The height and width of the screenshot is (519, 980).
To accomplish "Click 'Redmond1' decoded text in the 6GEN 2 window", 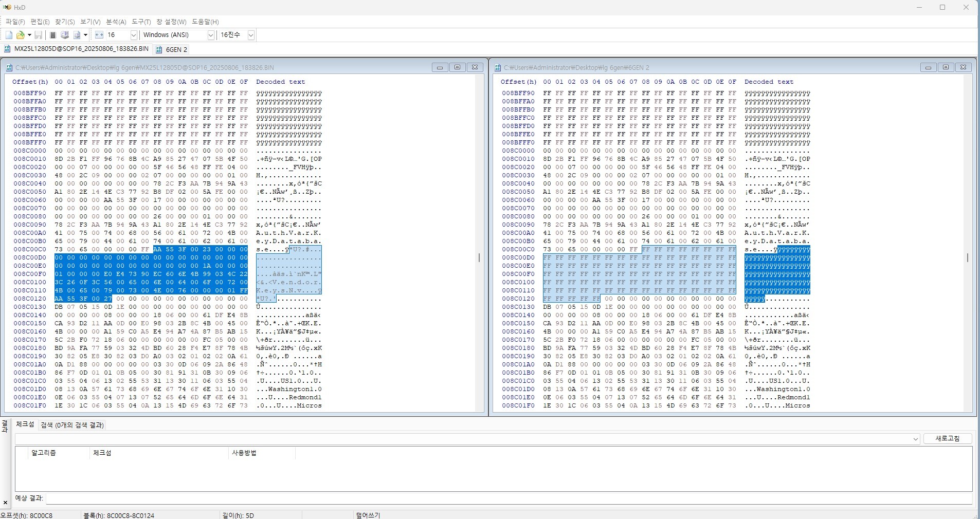I will coord(794,397).
